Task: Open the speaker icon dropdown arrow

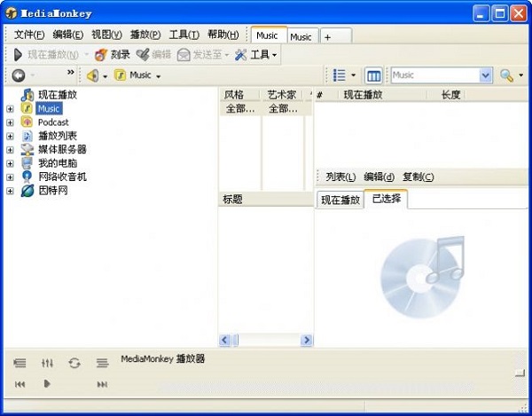Action: (x=105, y=76)
